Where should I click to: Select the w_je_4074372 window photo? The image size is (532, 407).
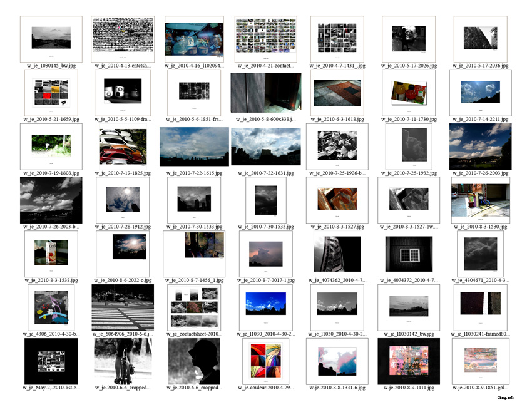coord(409,254)
